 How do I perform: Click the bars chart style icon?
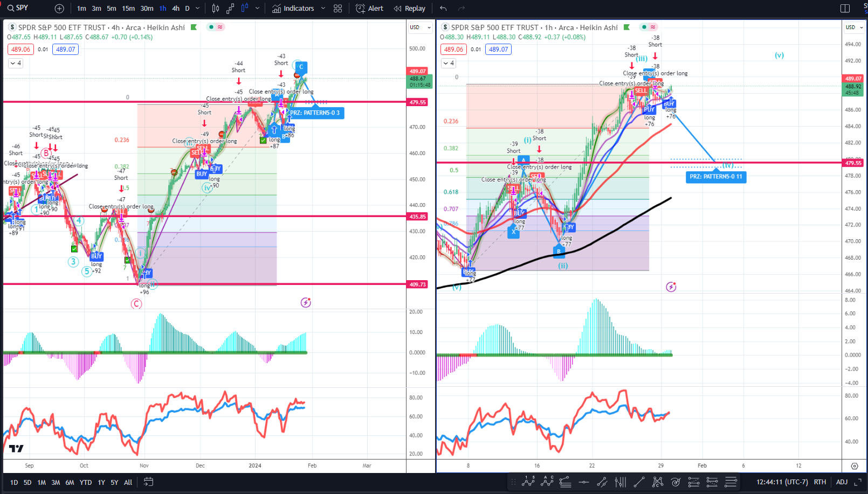click(216, 8)
